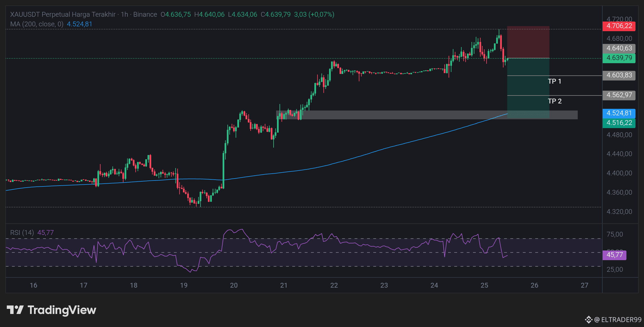Click the RSI (14) indicator label
644x327 pixels.
(22, 233)
